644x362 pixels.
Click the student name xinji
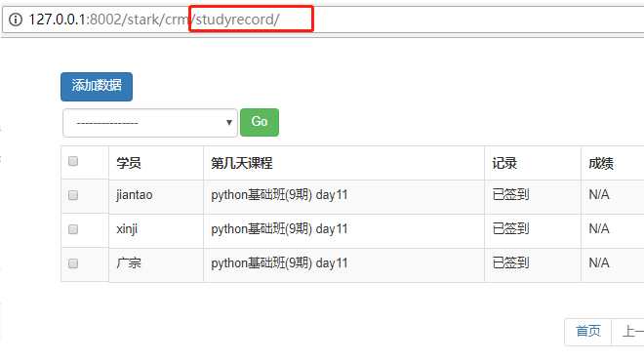click(127, 229)
